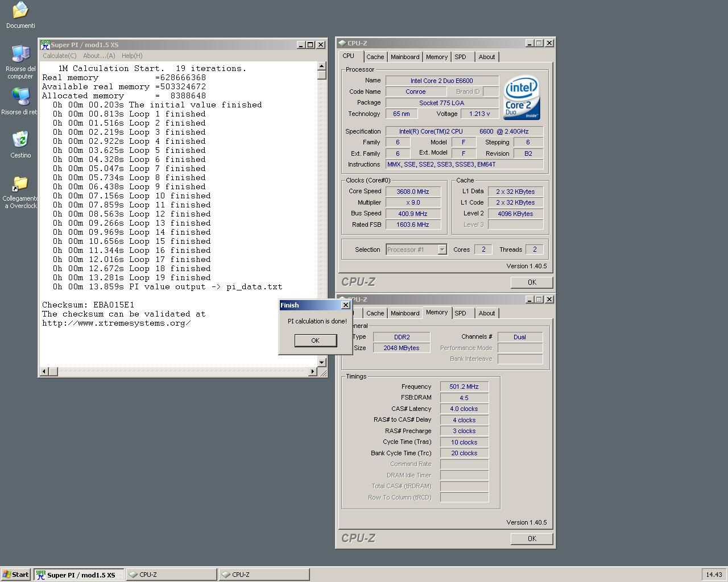Open the About tab in the lower CPU-Z window
Viewport: 728px width, 582px height.
[487, 313]
